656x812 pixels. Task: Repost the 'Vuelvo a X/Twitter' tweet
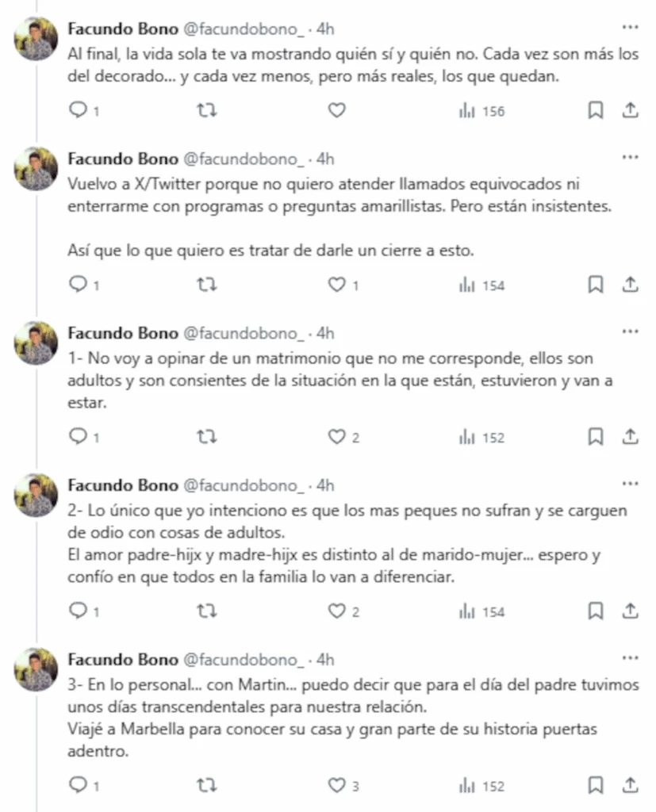(206, 285)
